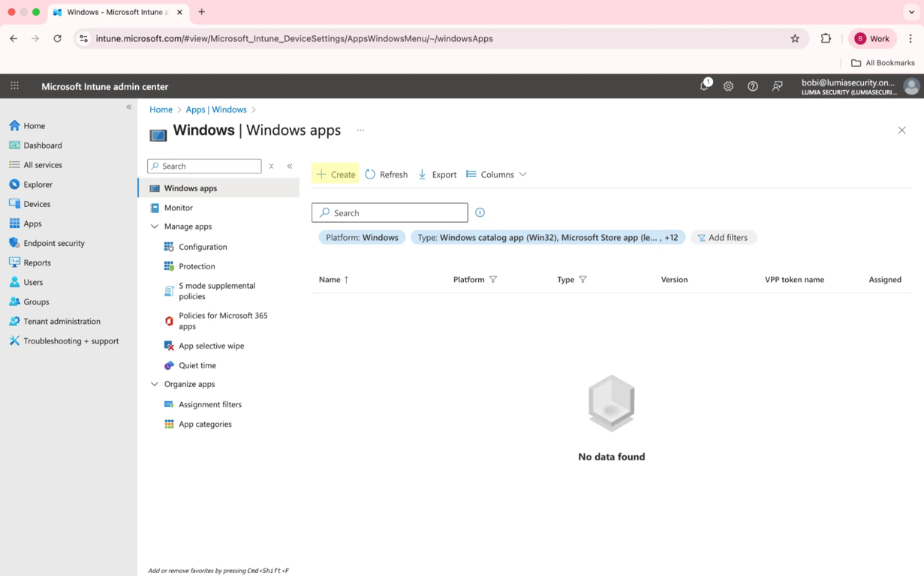
Task: Export the apps list
Action: (x=438, y=174)
